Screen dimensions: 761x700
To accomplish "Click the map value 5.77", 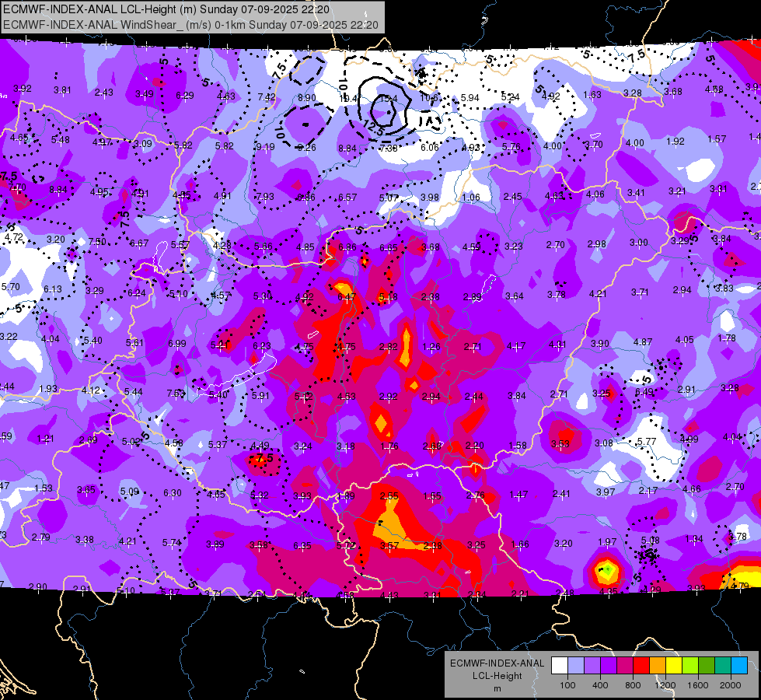I will [647, 442].
